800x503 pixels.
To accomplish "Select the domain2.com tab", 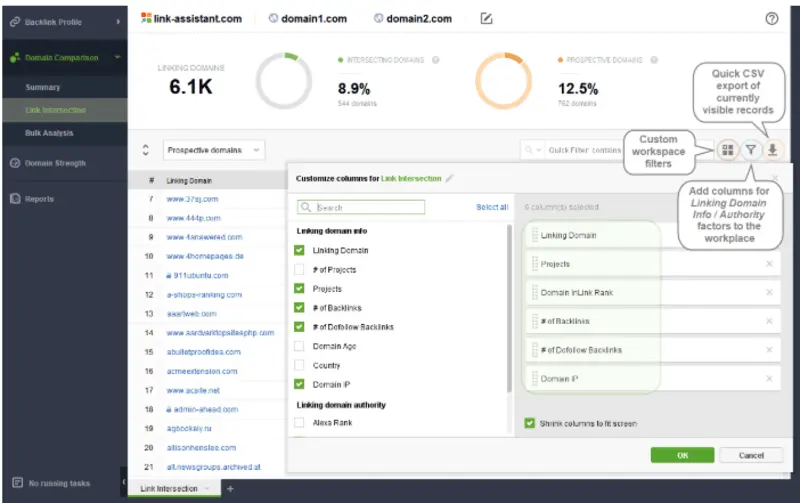I will click(x=413, y=19).
